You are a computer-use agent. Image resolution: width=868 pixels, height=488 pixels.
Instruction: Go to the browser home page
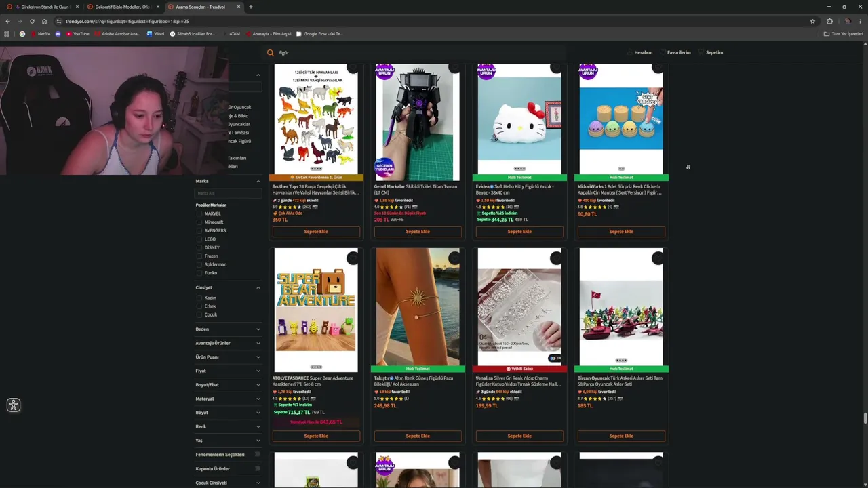[44, 21]
